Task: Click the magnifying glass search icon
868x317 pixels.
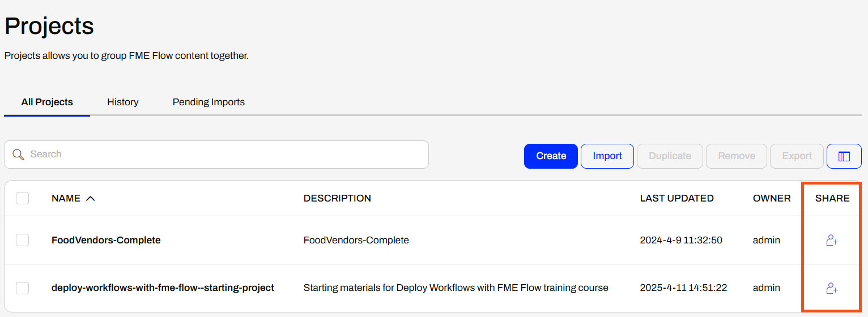Action: pos(18,155)
